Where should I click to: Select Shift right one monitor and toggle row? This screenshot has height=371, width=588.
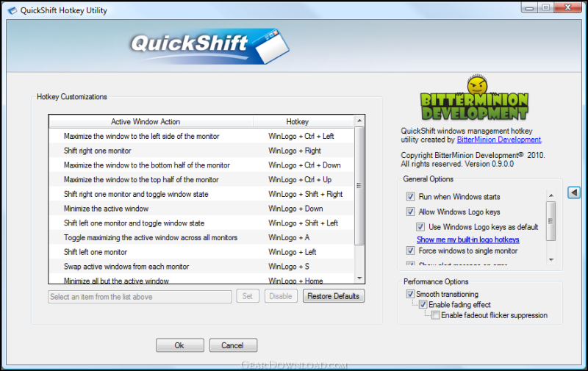[x=201, y=194]
